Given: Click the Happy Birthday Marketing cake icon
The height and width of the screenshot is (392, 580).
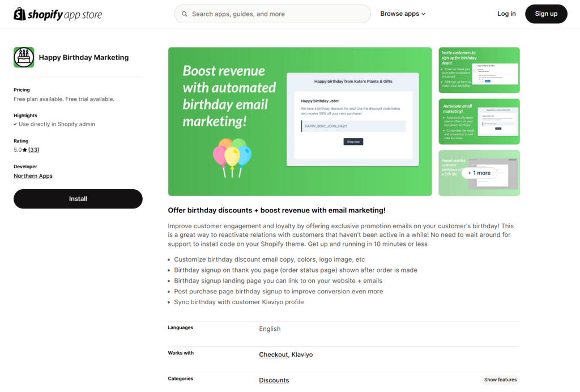Looking at the screenshot, I should (24, 57).
